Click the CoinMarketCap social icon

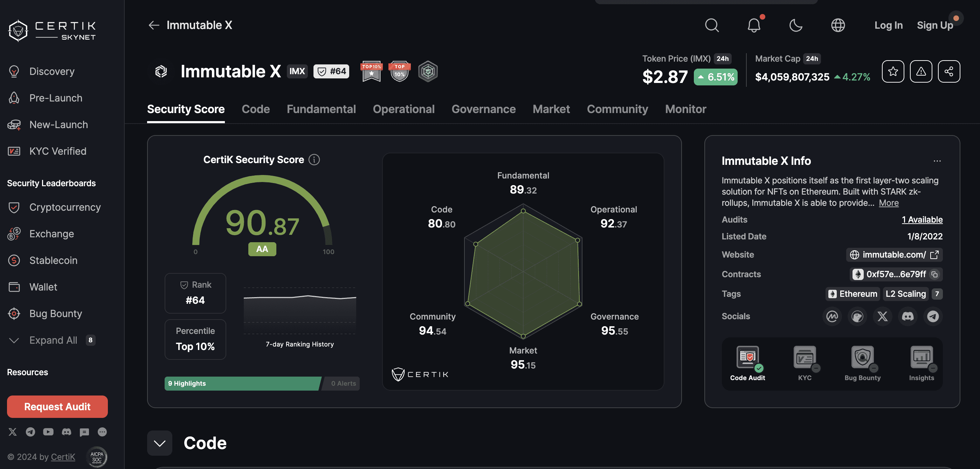[x=832, y=316]
